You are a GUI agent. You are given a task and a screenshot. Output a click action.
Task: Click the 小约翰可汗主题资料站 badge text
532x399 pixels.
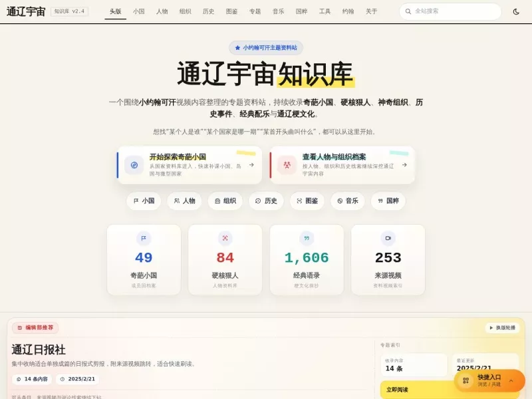point(270,48)
